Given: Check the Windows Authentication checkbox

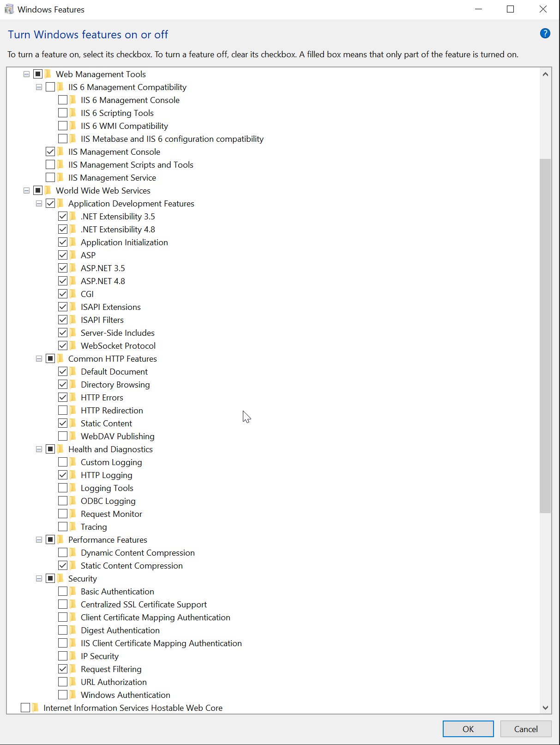Looking at the screenshot, I should coord(63,695).
